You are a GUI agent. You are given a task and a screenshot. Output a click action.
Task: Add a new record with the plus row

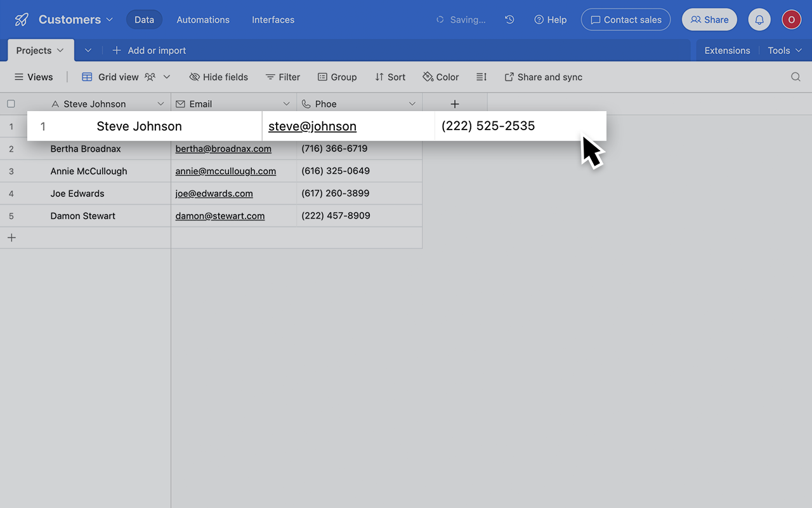click(x=11, y=237)
